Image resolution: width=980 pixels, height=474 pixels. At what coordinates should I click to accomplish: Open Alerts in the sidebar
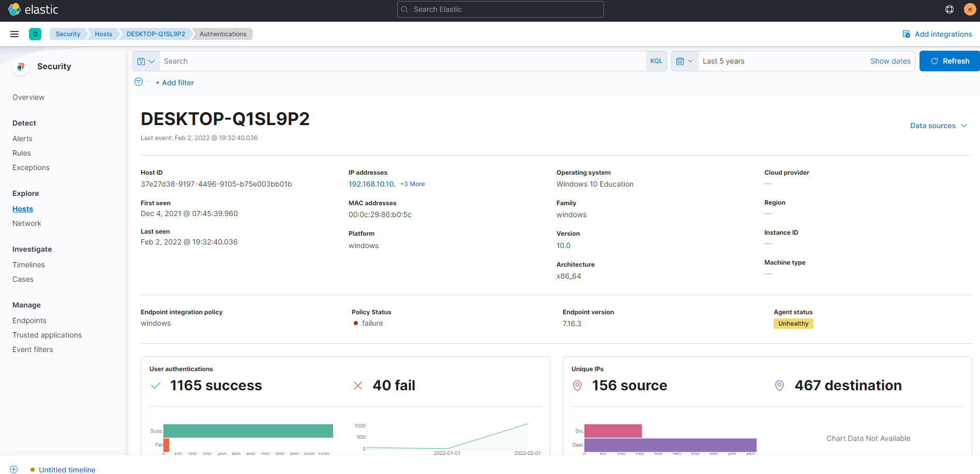[x=22, y=139]
